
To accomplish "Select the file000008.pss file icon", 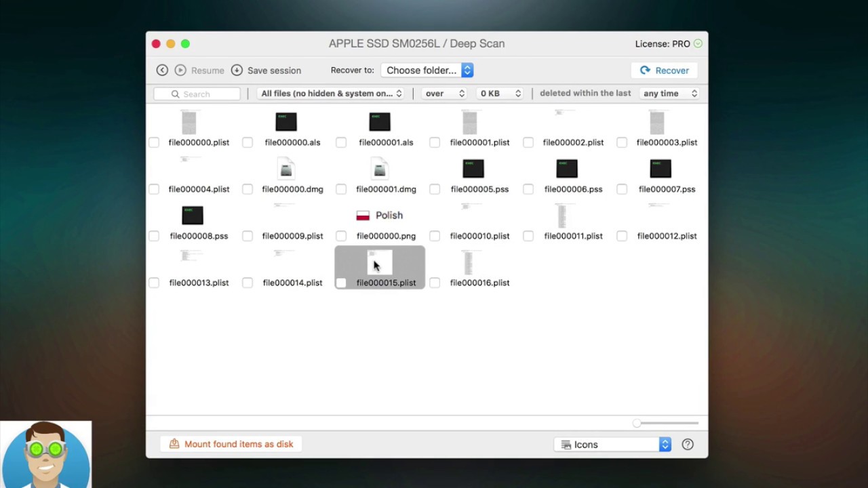I will coord(193,216).
